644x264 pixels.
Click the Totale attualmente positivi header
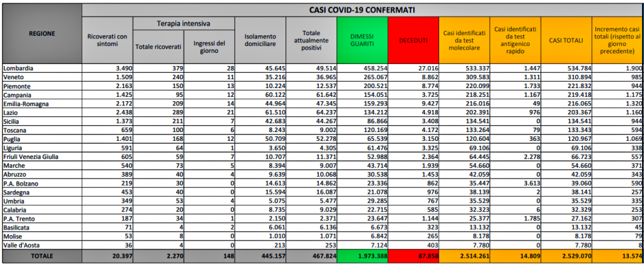tap(311, 40)
